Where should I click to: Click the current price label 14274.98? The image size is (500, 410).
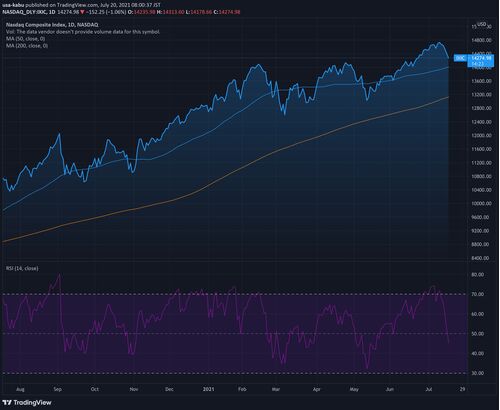[x=481, y=58]
